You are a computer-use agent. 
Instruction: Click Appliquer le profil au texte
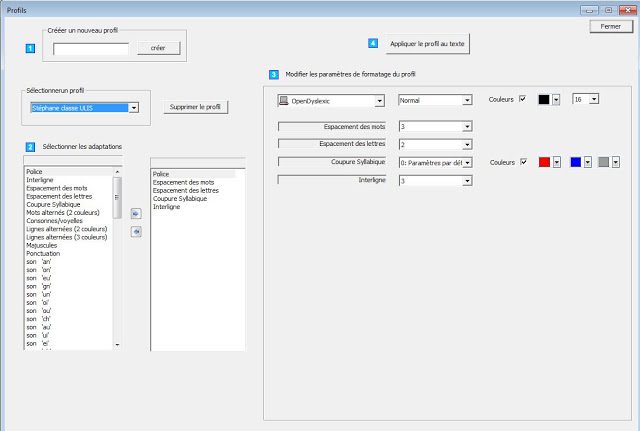(x=427, y=44)
